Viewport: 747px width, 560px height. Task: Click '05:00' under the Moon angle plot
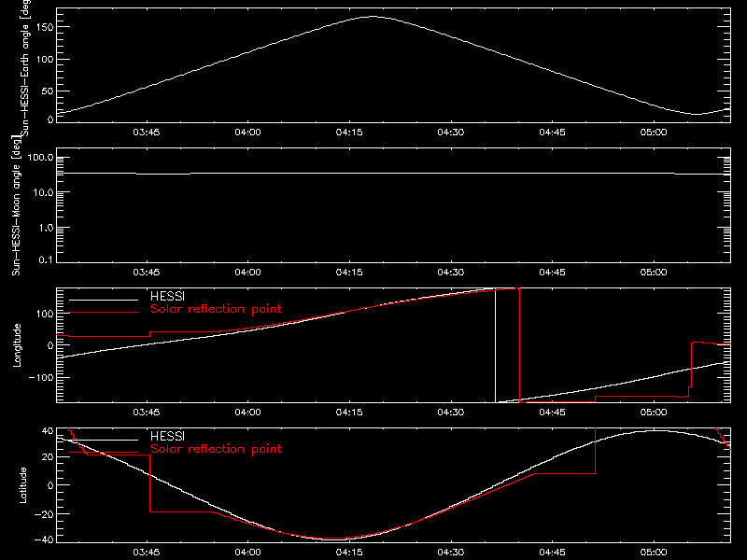pyautogui.click(x=654, y=272)
